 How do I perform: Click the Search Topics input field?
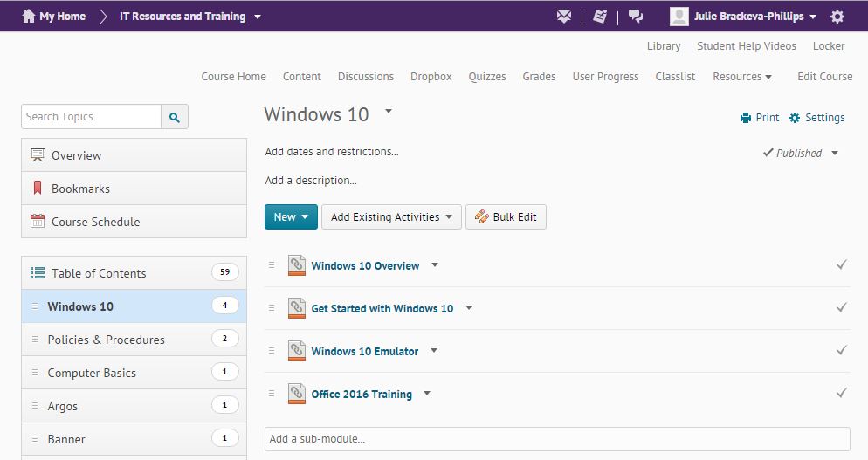(x=92, y=117)
